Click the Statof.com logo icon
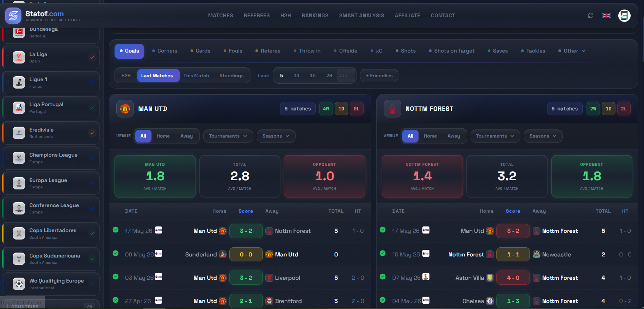The image size is (644, 309). tap(13, 16)
